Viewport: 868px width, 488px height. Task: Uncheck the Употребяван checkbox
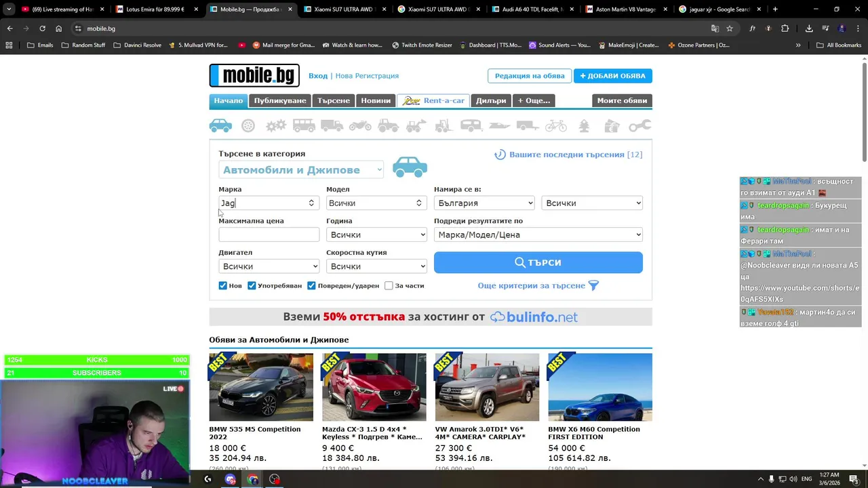pos(252,285)
